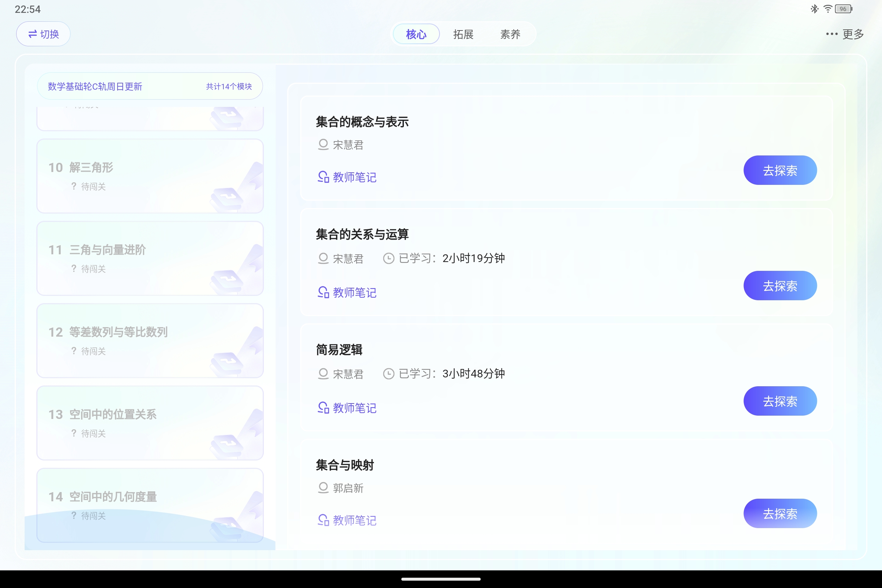
Task: Click the clock icon beside 2小时19分钟
Action: pos(388,259)
